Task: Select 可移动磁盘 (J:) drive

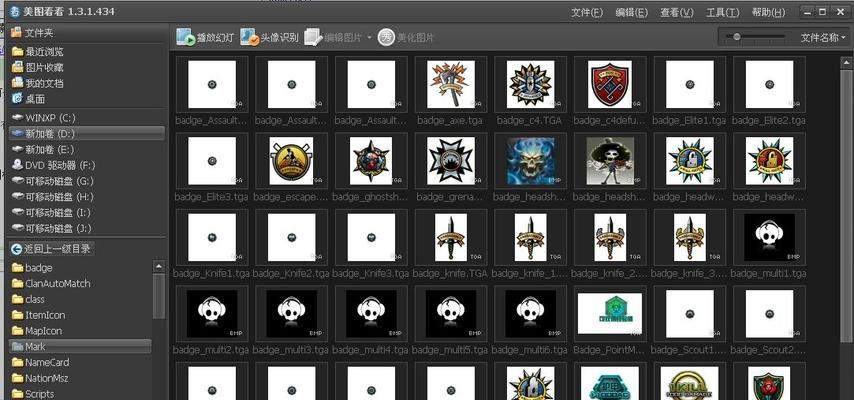Action: pos(51,228)
